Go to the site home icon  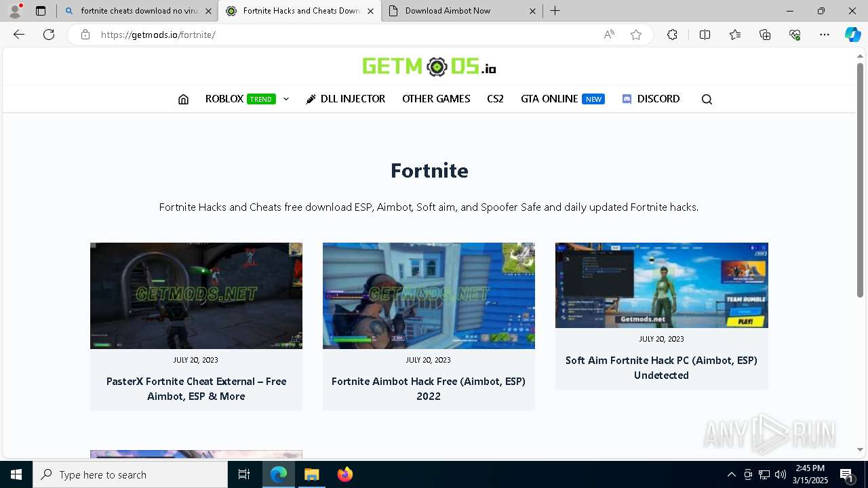(183, 99)
